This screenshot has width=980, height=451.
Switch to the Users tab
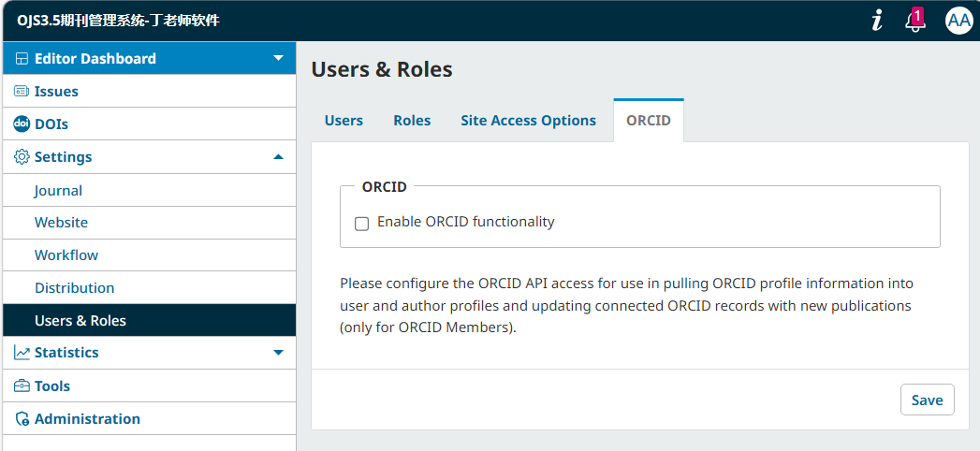pyautogui.click(x=344, y=121)
